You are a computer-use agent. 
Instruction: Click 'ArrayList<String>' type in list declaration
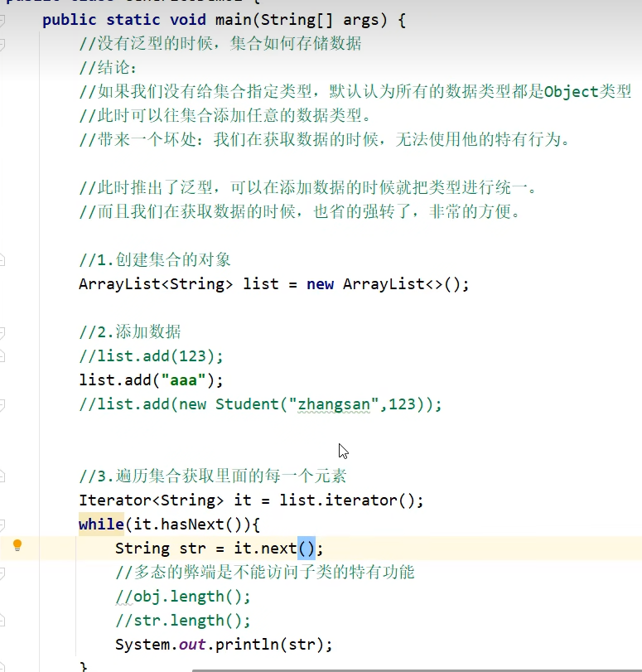[x=156, y=283]
